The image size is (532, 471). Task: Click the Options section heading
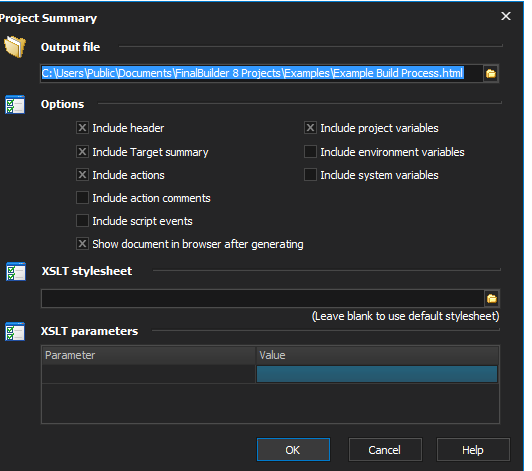tap(62, 104)
